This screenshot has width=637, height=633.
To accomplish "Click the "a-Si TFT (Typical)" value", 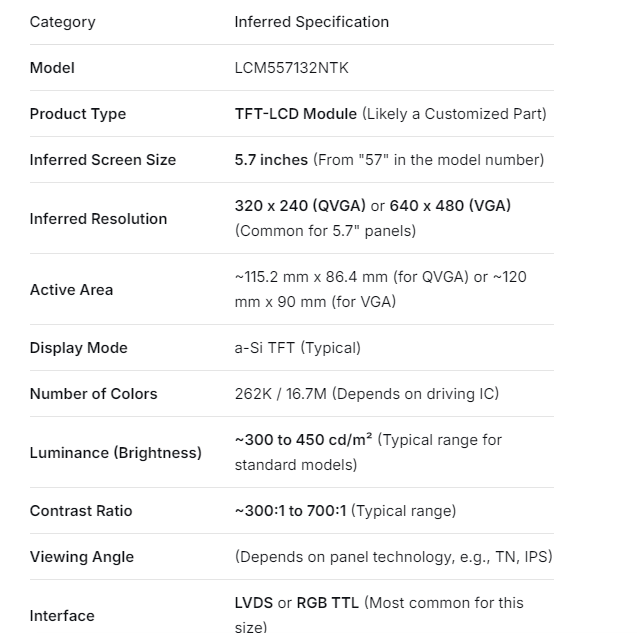I will (297, 348).
